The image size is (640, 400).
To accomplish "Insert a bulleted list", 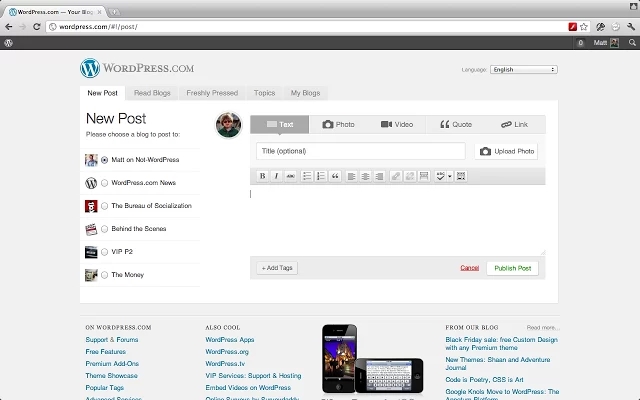I will coord(307,176).
